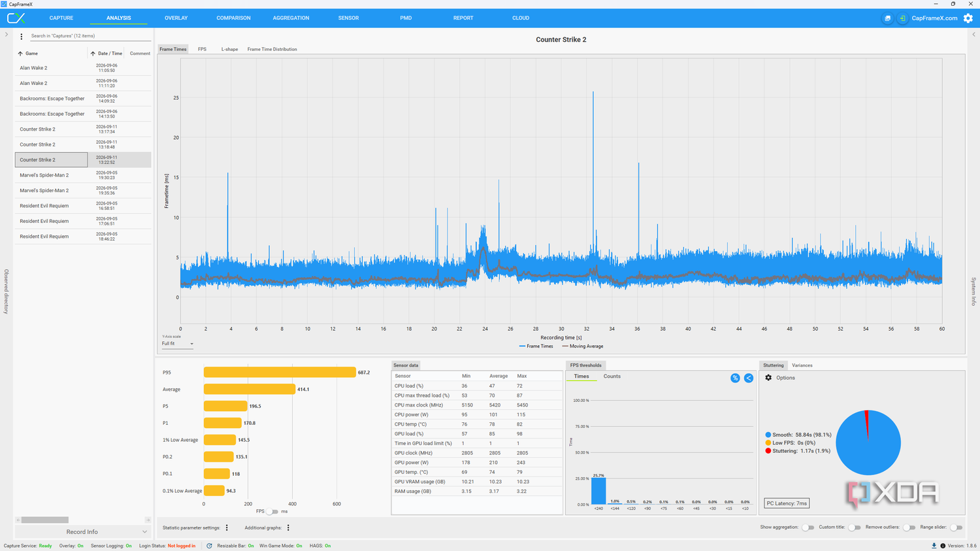The image size is (980, 551).
Task: Click the red Stuttering legend dot
Action: (768, 451)
